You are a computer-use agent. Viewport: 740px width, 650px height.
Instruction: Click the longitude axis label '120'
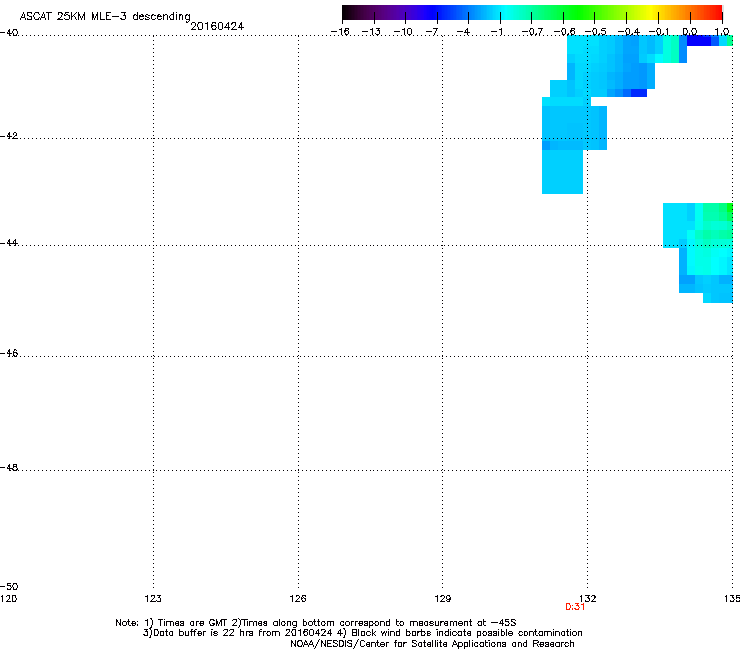(8, 599)
